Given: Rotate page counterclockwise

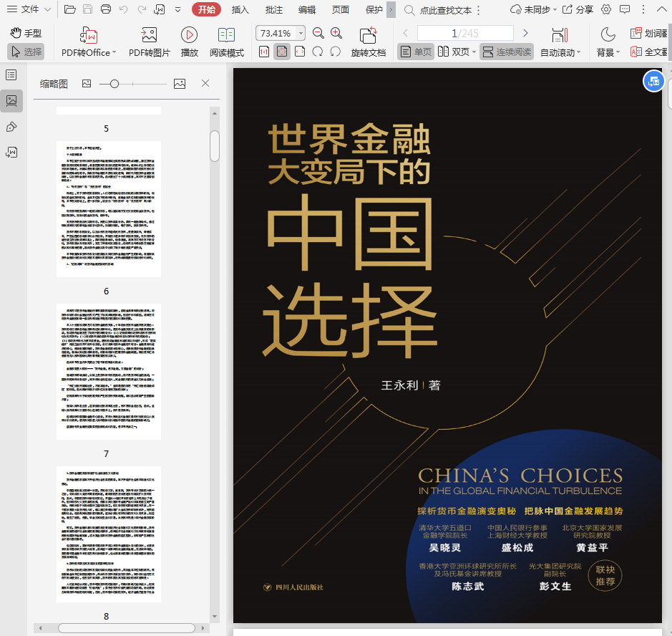Looking at the screenshot, I should [336, 52].
